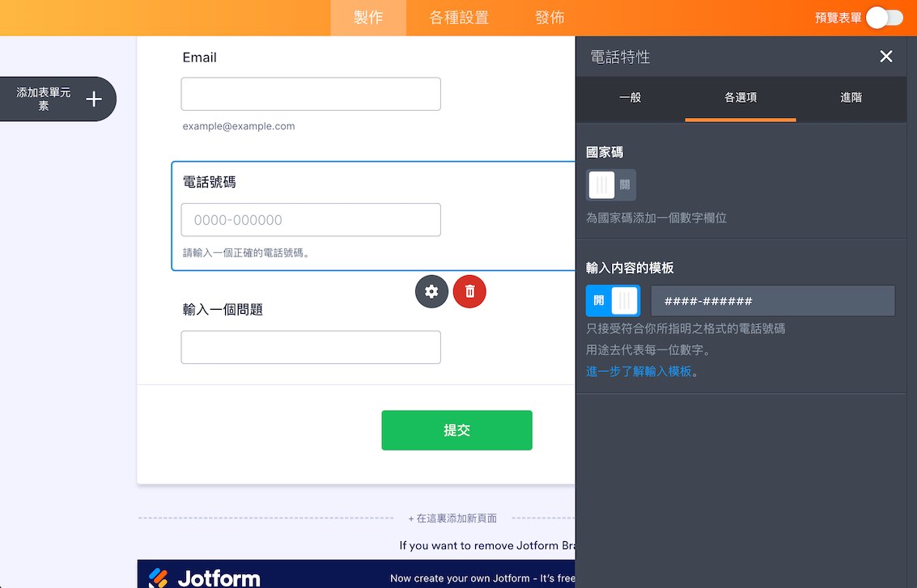The height and width of the screenshot is (588, 917).
Task: Select the 製作 build menu
Action: tap(368, 18)
